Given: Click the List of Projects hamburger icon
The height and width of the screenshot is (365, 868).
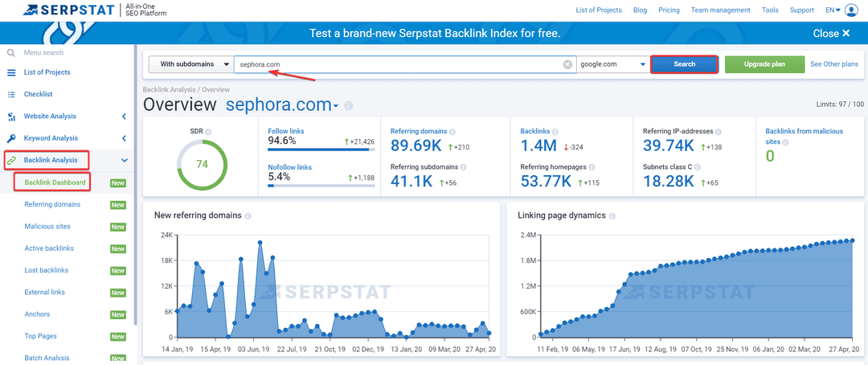Looking at the screenshot, I should coord(11,72).
